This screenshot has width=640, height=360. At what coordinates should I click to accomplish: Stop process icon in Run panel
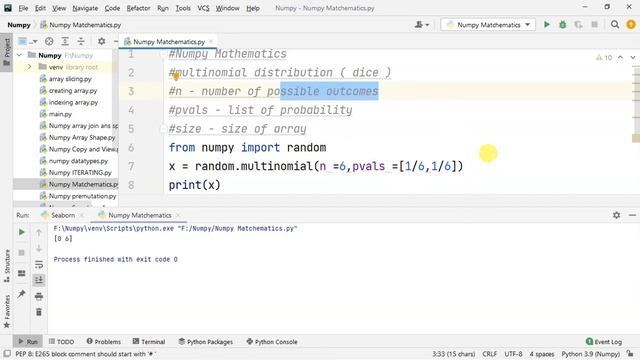point(22,253)
